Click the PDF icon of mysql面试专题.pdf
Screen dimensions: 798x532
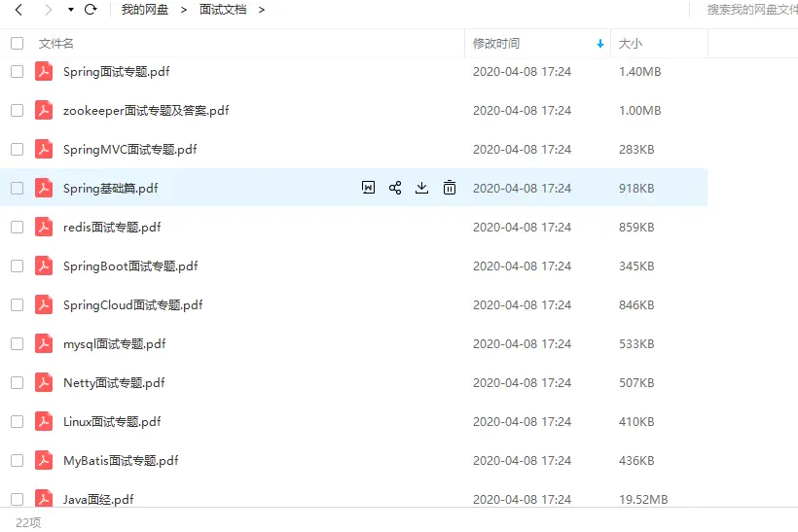pos(44,344)
